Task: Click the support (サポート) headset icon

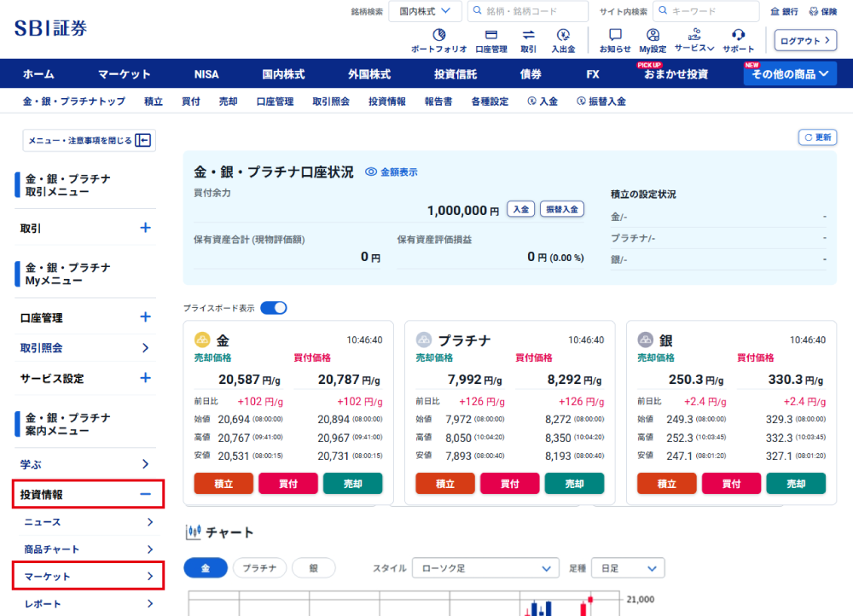Action: click(739, 36)
